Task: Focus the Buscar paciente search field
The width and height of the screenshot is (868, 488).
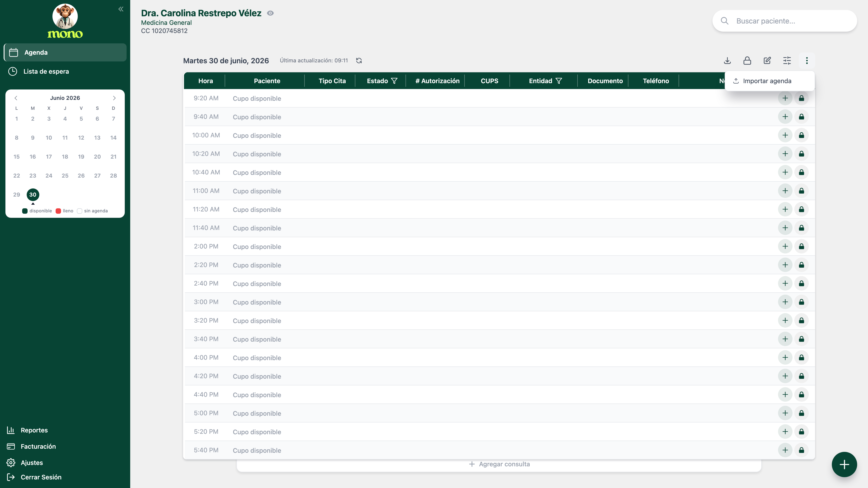Action: click(785, 21)
